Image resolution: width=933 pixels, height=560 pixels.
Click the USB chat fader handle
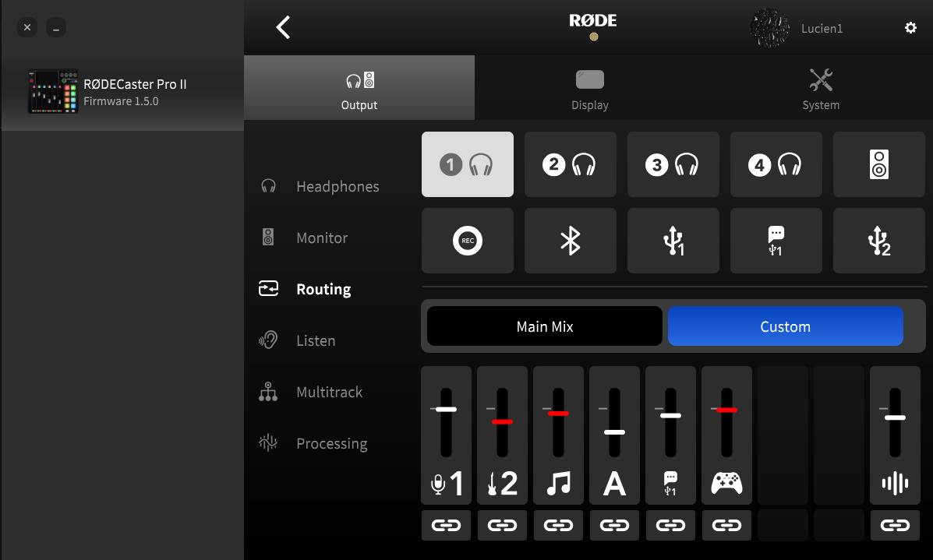(670, 416)
